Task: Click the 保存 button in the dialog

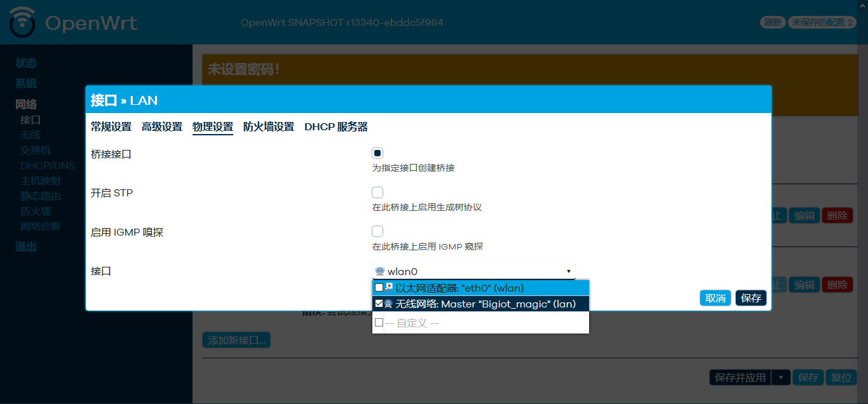Action: pyautogui.click(x=751, y=299)
